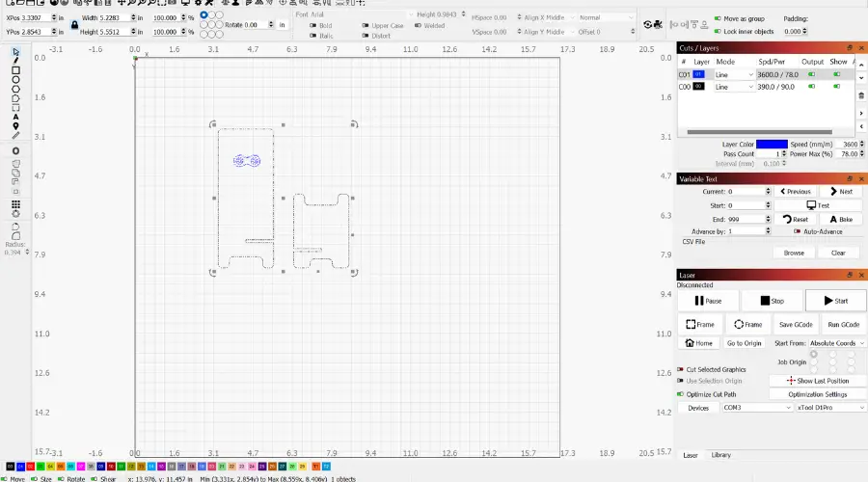The image size is (868, 482).
Task: Select the Ellipse tool
Action: [15, 80]
